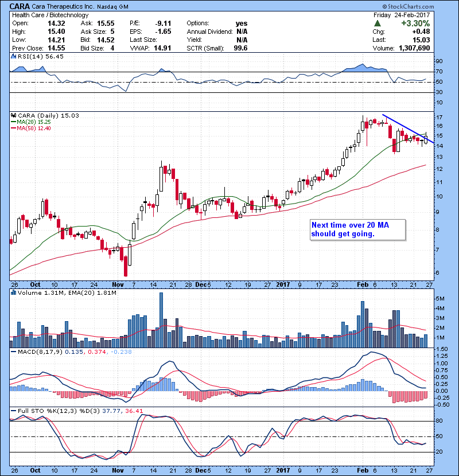Click the red MA(50) legend line marker

13,128
